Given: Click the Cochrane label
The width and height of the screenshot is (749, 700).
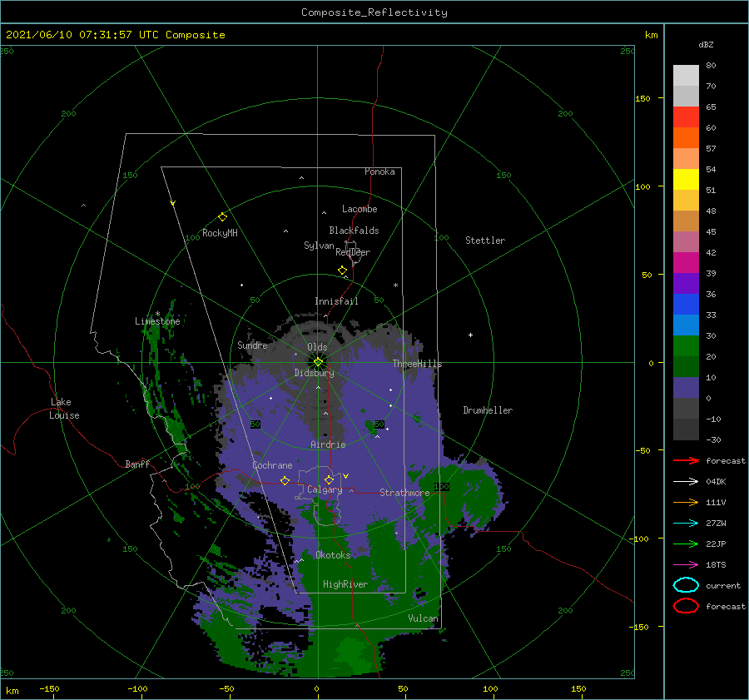Looking at the screenshot, I should tap(272, 465).
